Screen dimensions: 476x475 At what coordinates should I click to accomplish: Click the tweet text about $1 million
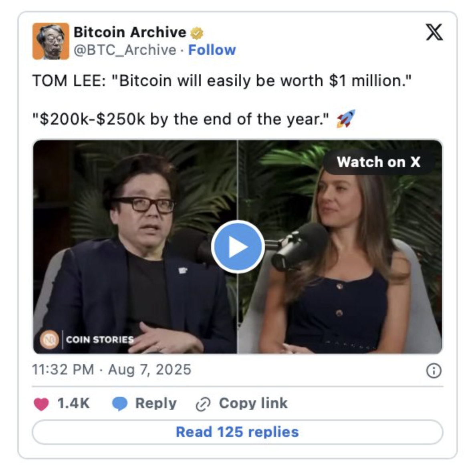click(222, 81)
